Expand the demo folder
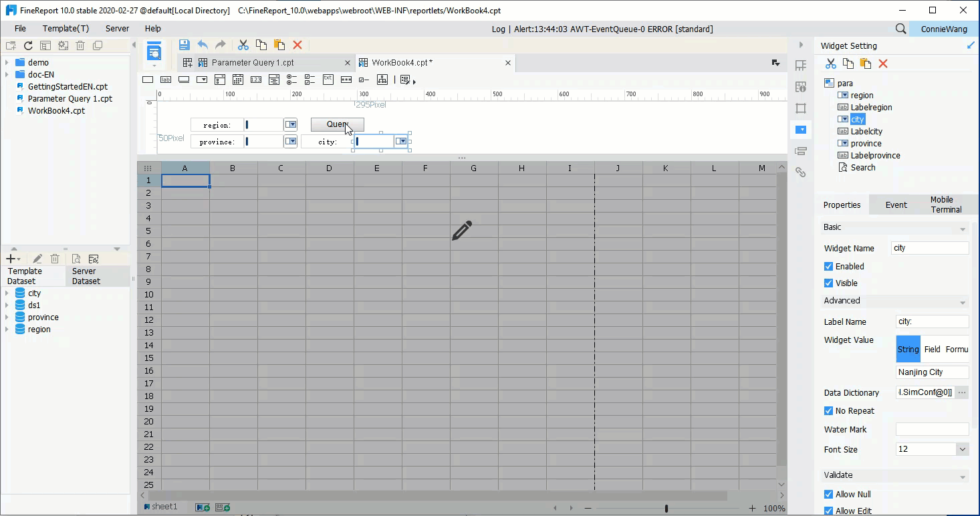Screen dimensions: 980x516 (7, 63)
